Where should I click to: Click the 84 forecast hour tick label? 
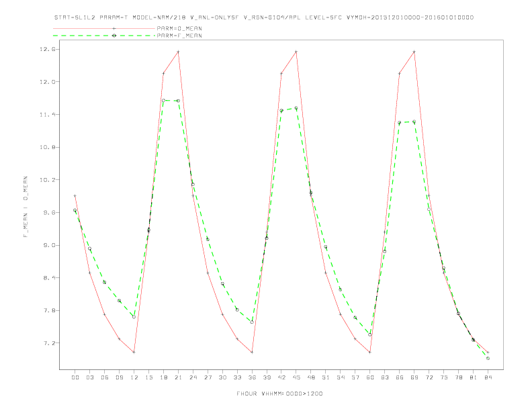488,377
